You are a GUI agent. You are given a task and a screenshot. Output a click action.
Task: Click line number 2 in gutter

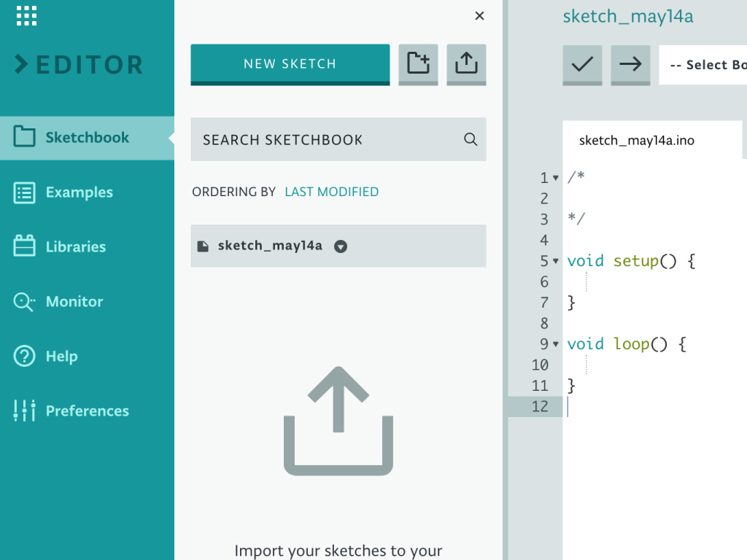(x=544, y=198)
